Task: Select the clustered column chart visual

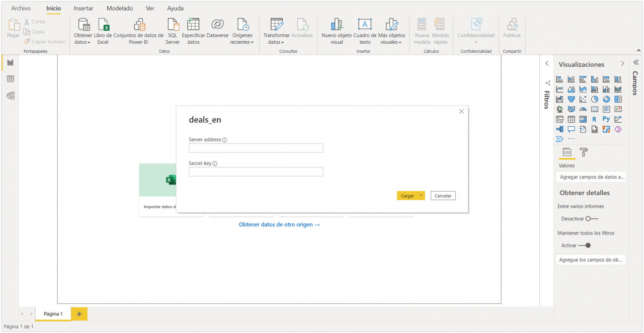Action: coord(595,79)
